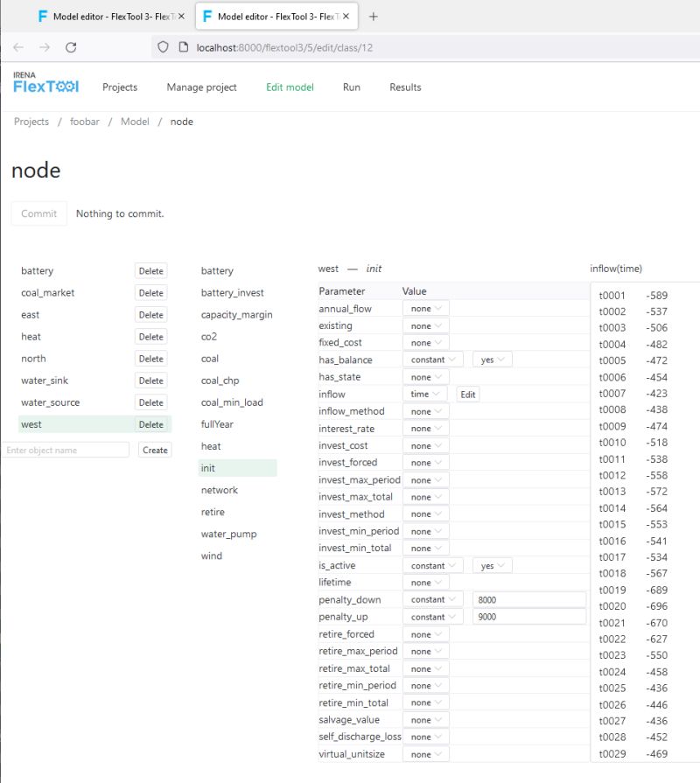The width and height of the screenshot is (700, 783).
Task: Click the browser back arrow
Action: 17,48
